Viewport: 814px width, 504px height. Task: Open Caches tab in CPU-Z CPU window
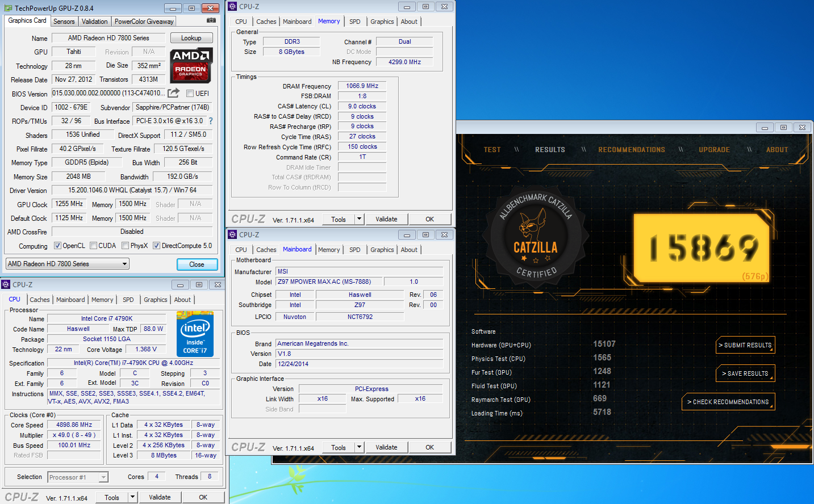pyautogui.click(x=40, y=300)
